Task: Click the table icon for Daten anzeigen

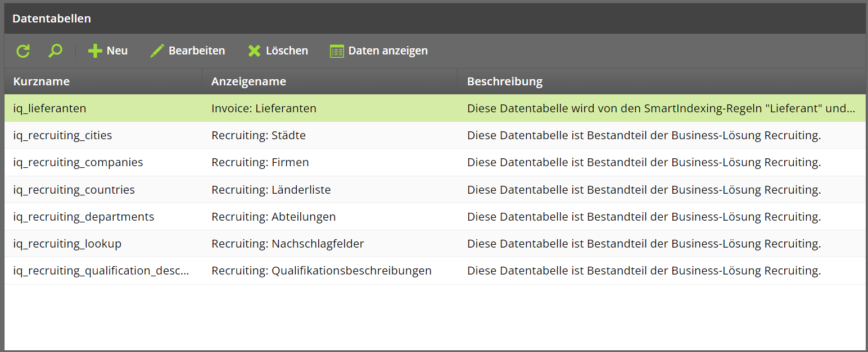Action: coord(337,51)
